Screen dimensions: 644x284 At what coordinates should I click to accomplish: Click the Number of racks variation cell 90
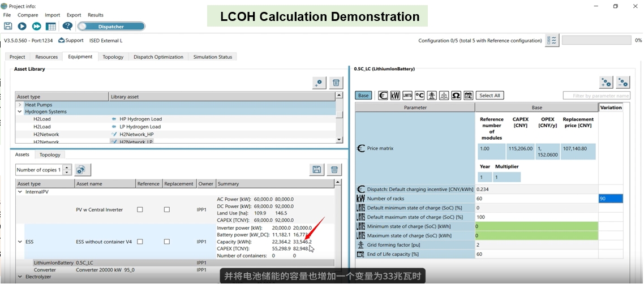tap(611, 199)
